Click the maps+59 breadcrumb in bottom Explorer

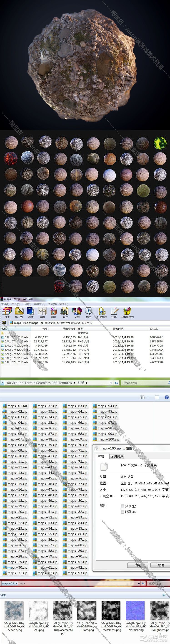pyautogui.click(x=8, y=583)
